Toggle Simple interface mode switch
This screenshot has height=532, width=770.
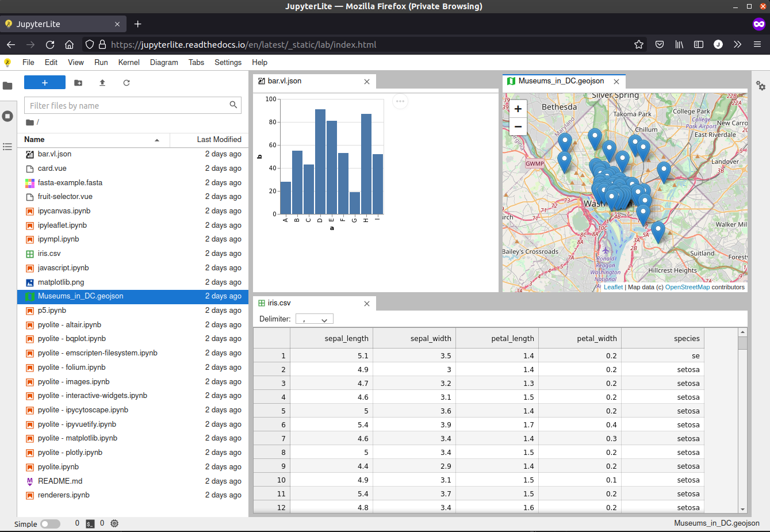[51, 524]
